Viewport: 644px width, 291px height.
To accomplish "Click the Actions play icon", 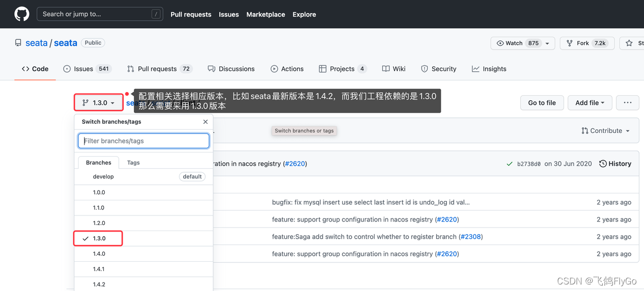I will tap(274, 68).
